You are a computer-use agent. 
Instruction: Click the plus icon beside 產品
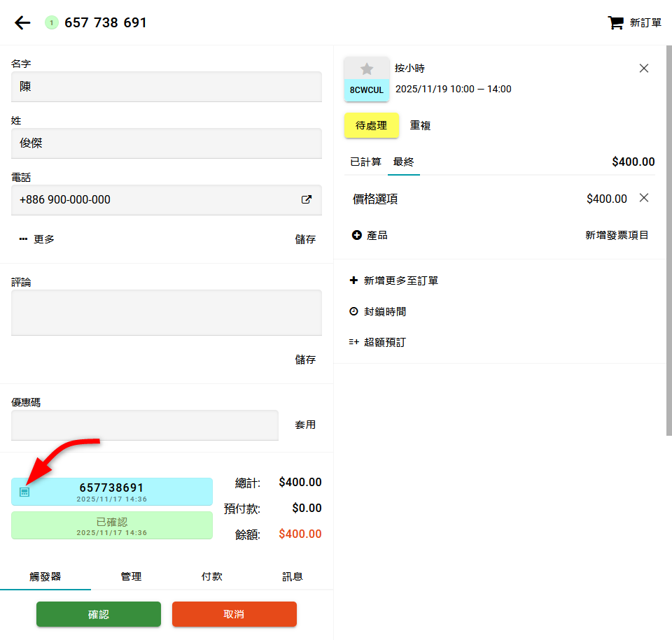pyautogui.click(x=356, y=236)
